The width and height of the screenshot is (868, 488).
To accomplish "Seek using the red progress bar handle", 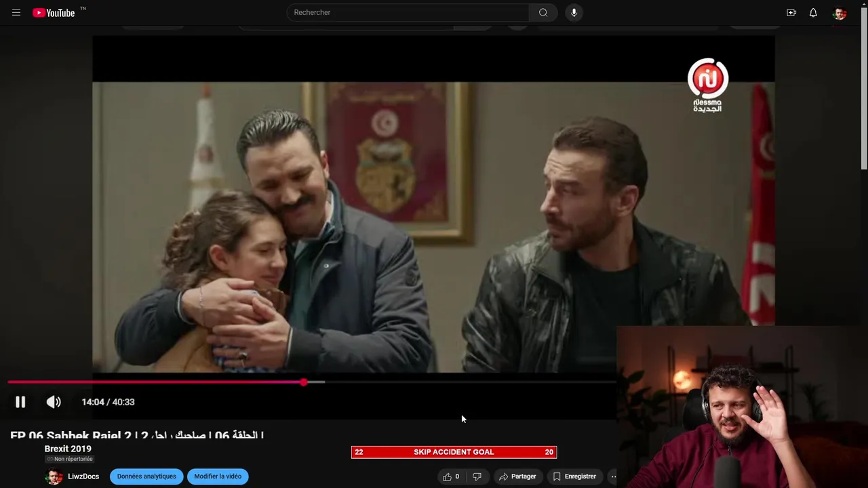I will pyautogui.click(x=304, y=382).
